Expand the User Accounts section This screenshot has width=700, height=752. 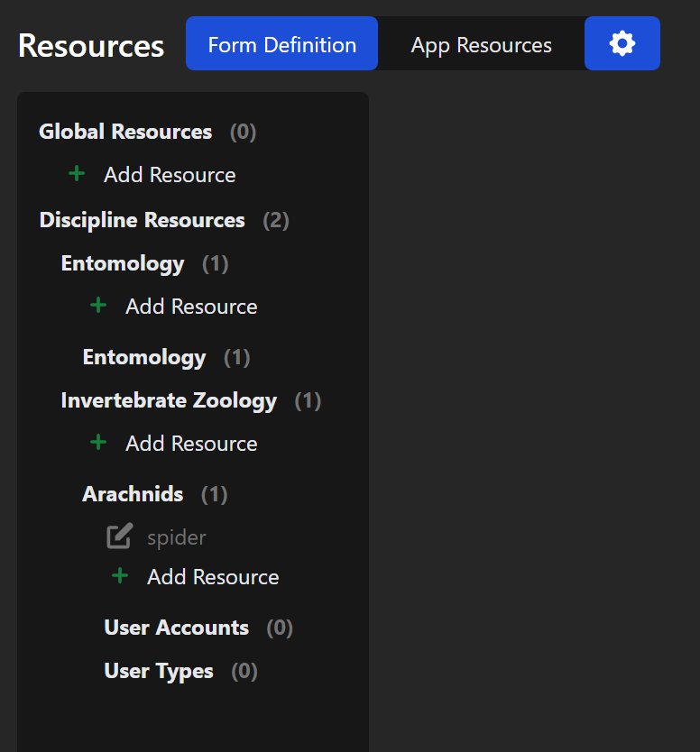click(x=198, y=628)
